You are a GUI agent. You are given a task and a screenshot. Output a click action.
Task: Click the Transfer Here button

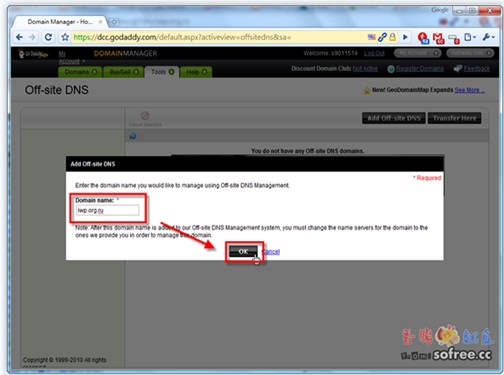click(x=454, y=118)
